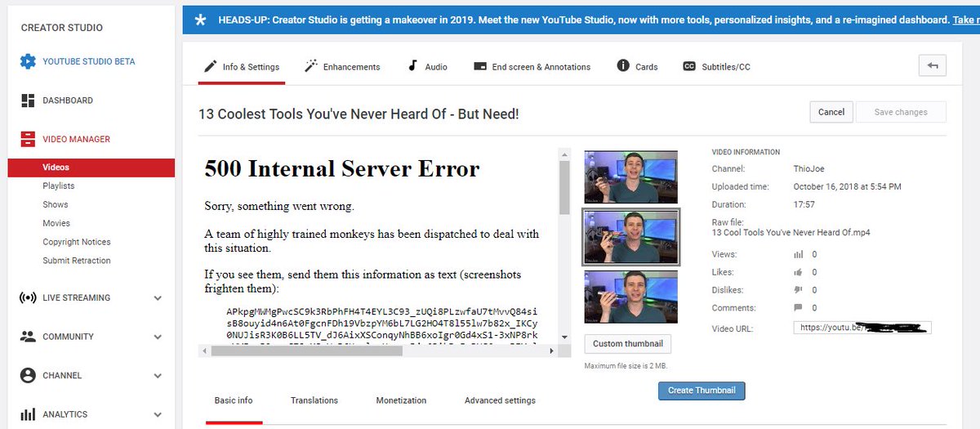Image resolution: width=980 pixels, height=429 pixels.
Task: Click the video title '13 Coolest Tools' text
Action: click(x=359, y=114)
